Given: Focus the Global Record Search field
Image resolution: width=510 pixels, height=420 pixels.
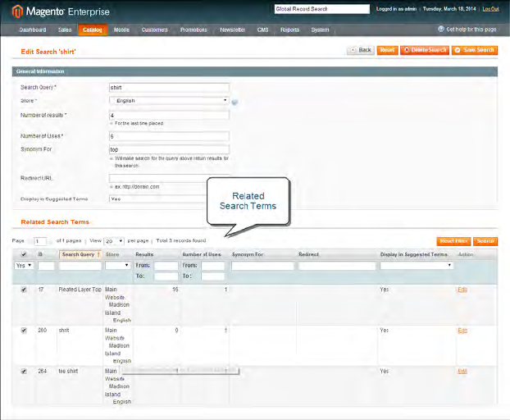Looking at the screenshot, I should [x=322, y=9].
